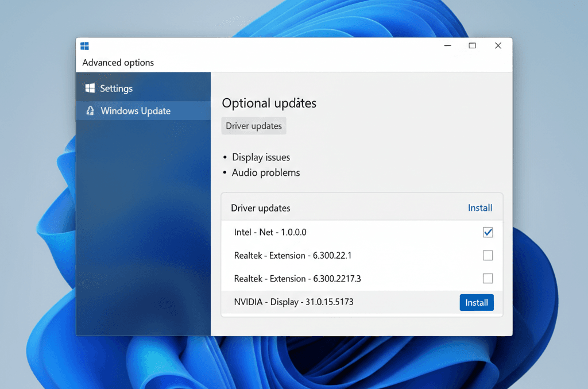Click the Install link in Driver updates header
This screenshot has width=588, height=389.
pos(479,208)
